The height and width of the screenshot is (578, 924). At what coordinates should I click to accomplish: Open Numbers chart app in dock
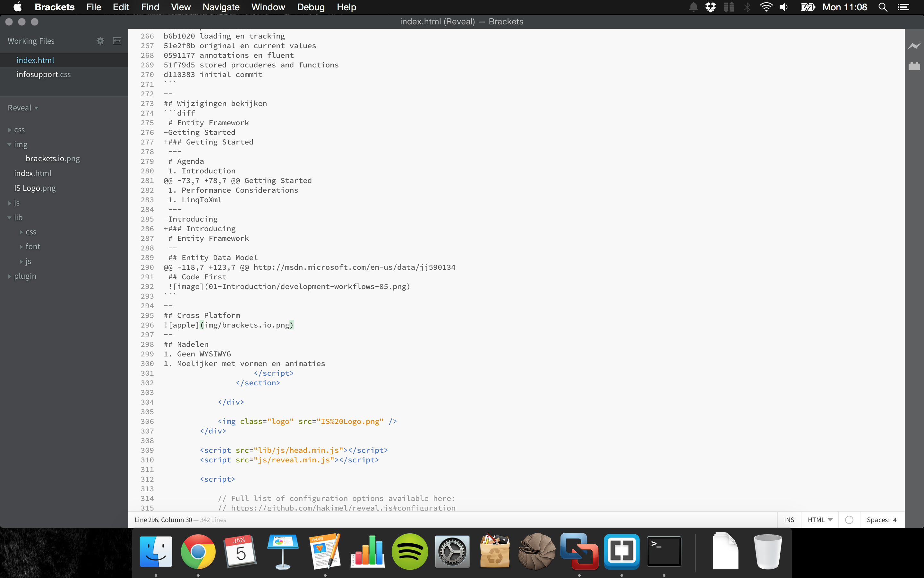pyautogui.click(x=368, y=551)
